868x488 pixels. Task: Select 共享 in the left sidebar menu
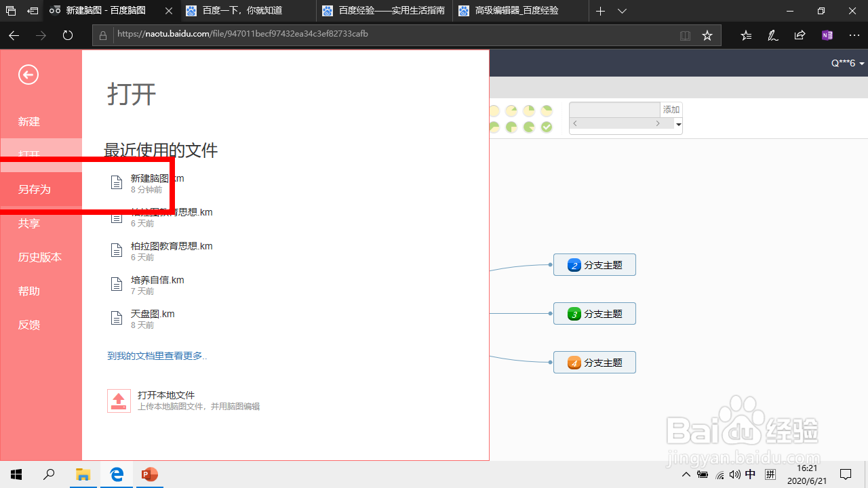pyautogui.click(x=28, y=223)
